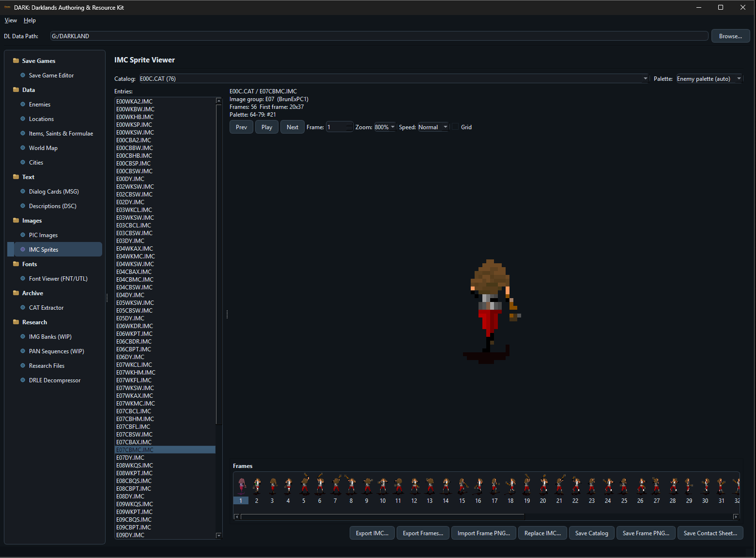Image resolution: width=756 pixels, height=558 pixels.
Task: Open the Zoom dropdown
Action: (385, 127)
